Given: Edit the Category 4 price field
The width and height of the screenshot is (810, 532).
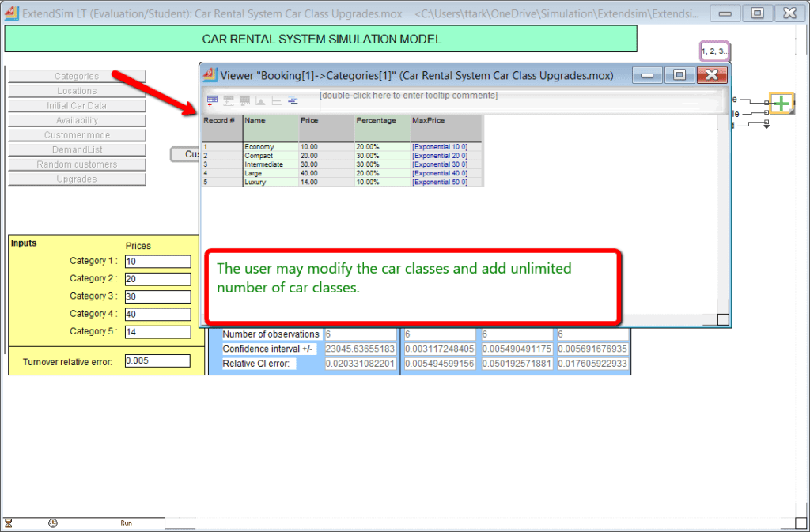Looking at the screenshot, I should (157, 315).
